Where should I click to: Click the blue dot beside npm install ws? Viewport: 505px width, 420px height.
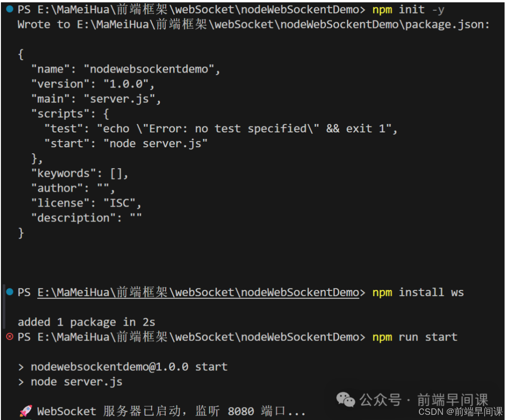click(x=9, y=292)
